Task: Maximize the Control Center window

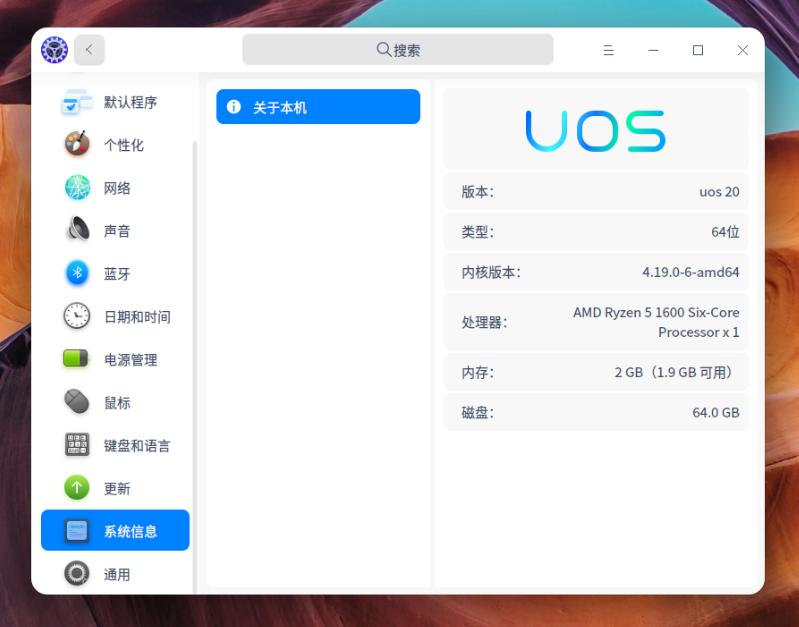Action: 698,50
